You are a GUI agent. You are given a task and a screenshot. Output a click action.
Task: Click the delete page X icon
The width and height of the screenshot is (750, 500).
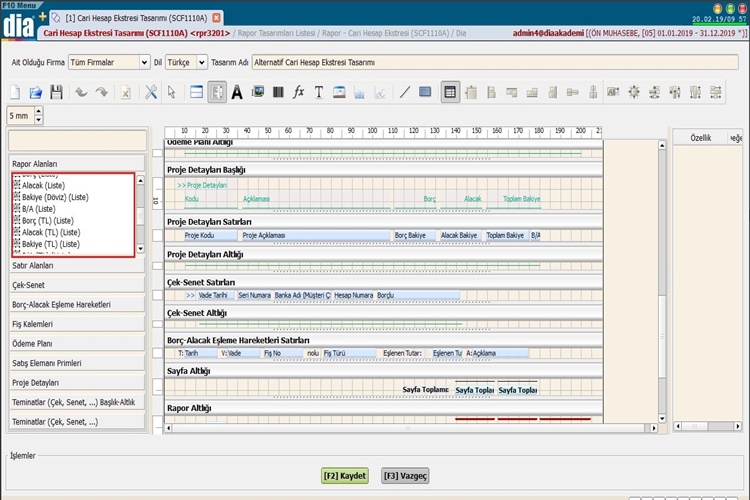point(125,92)
